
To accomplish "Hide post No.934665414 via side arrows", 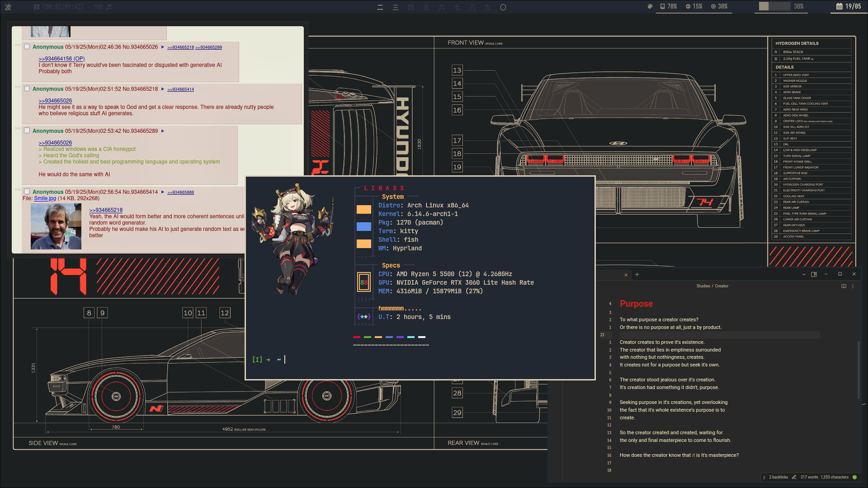I will [18, 190].
